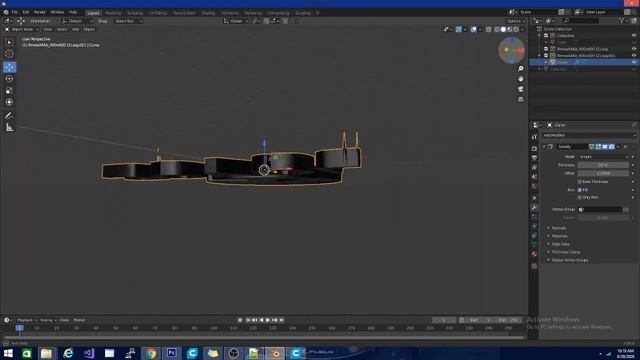Expand the Output Vertex Groups subpanel

[x=569, y=260]
